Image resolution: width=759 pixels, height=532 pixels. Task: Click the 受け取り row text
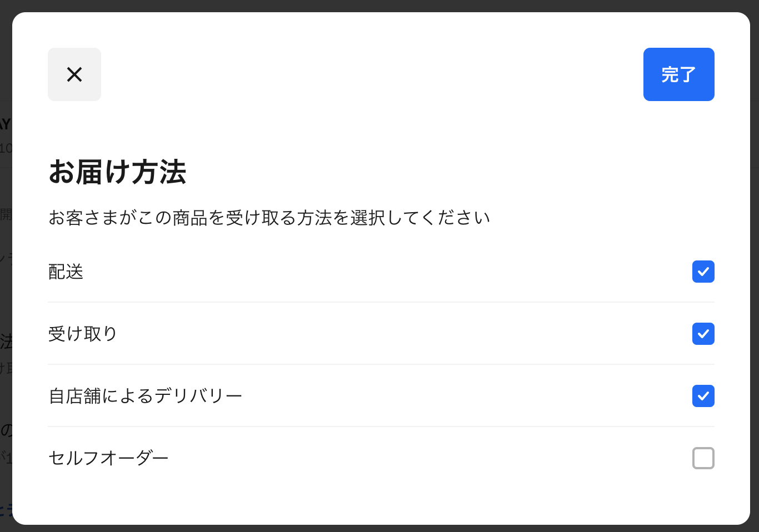coord(82,334)
